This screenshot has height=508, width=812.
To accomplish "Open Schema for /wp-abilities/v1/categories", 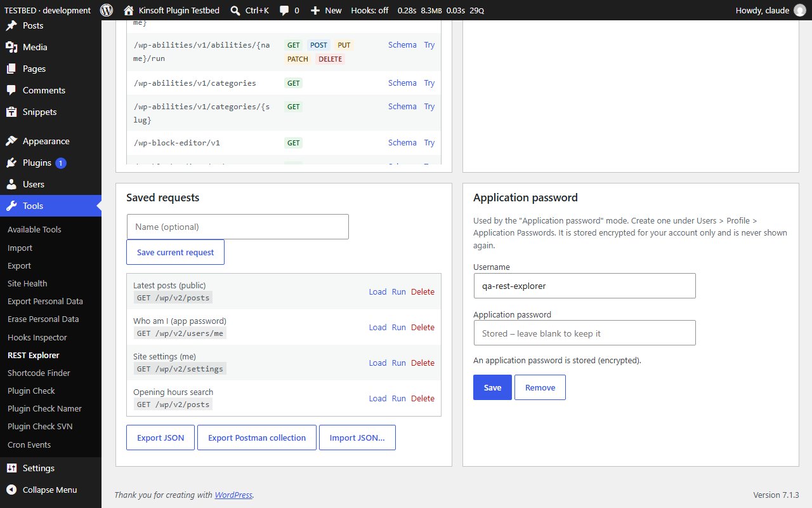I will [x=402, y=83].
